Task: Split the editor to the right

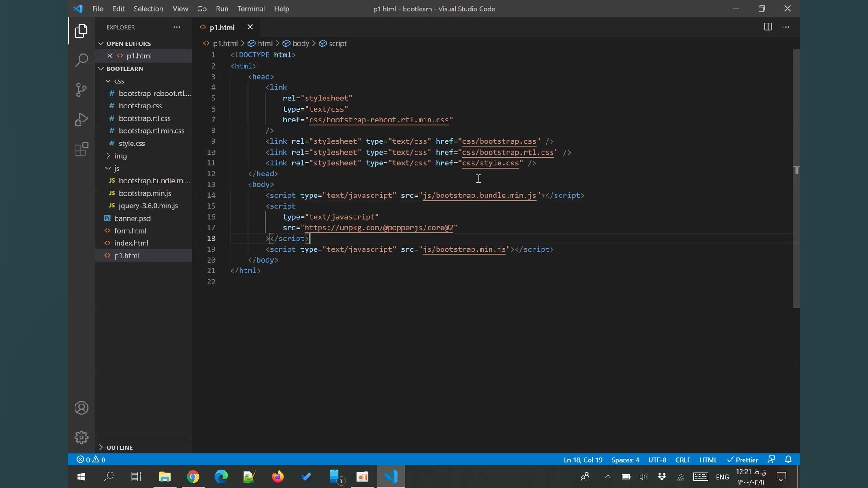Action: (x=768, y=27)
